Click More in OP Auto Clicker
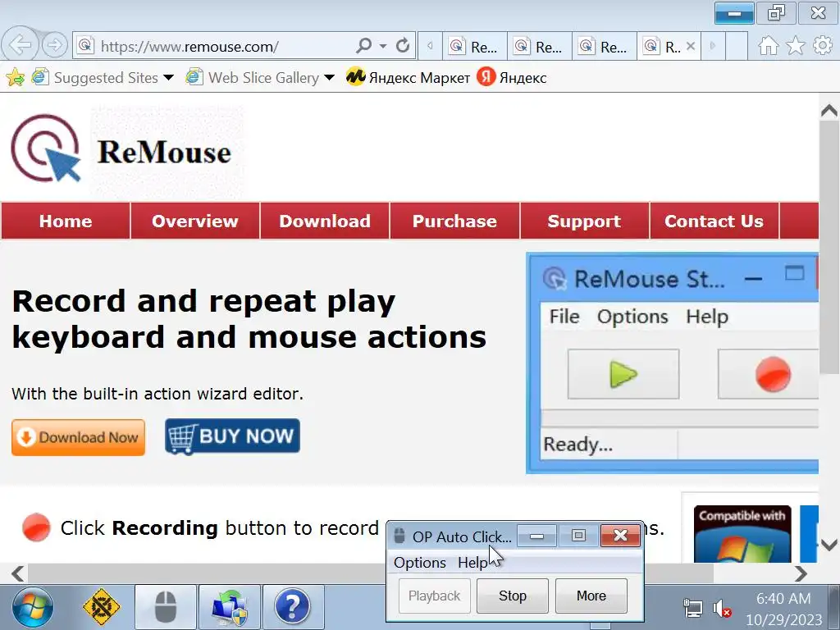840x630 pixels. [591, 596]
